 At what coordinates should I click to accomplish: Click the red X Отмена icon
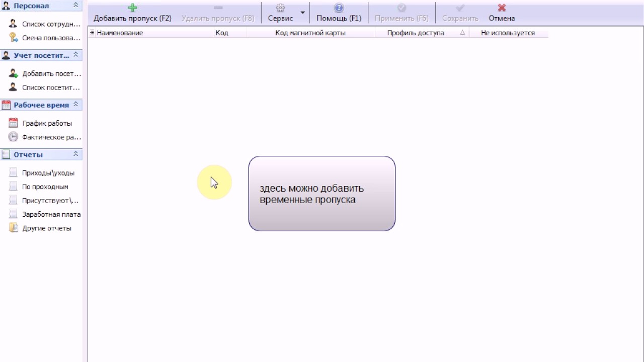[x=502, y=8]
